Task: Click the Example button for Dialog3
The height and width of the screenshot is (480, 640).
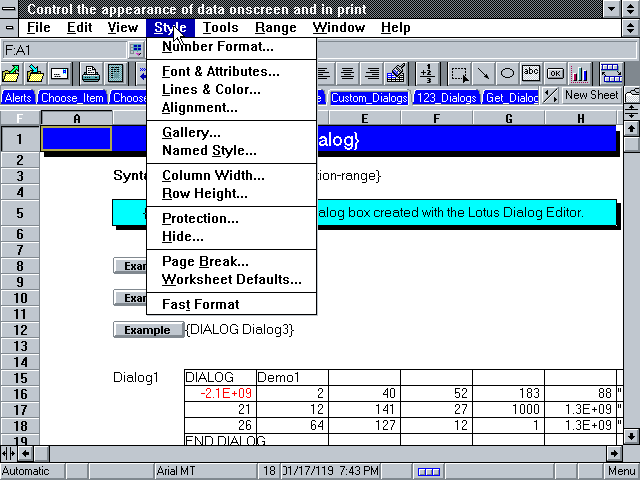Action: pos(148,330)
